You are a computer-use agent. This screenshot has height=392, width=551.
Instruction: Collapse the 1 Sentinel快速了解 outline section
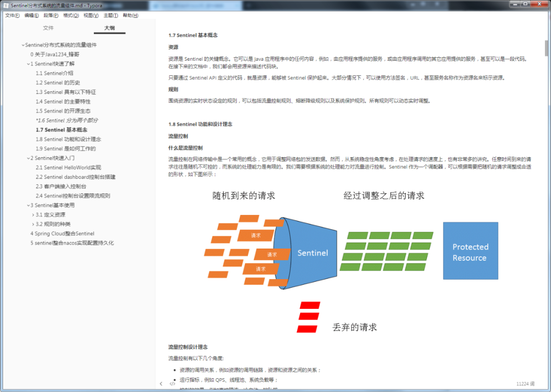29,64
